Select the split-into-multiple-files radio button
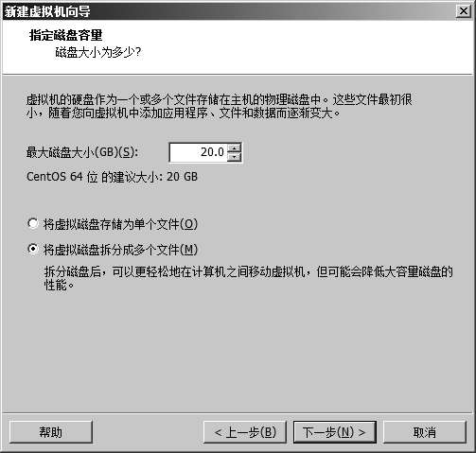The width and height of the screenshot is (476, 453). 32,249
